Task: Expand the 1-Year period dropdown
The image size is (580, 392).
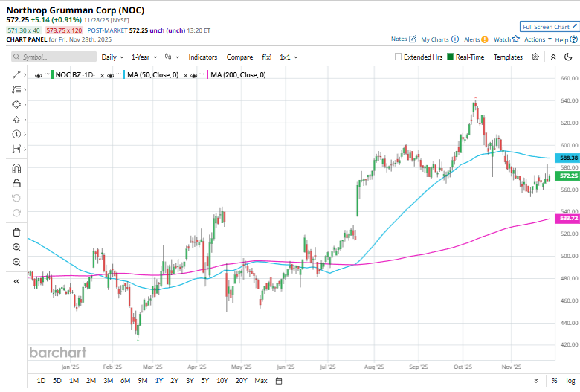Action: click(x=144, y=57)
